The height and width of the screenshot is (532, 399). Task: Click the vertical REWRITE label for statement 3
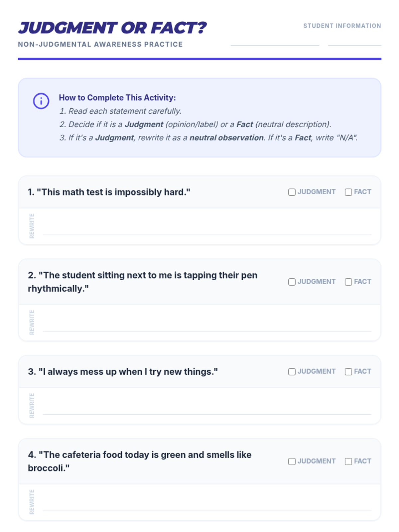[x=32, y=405]
